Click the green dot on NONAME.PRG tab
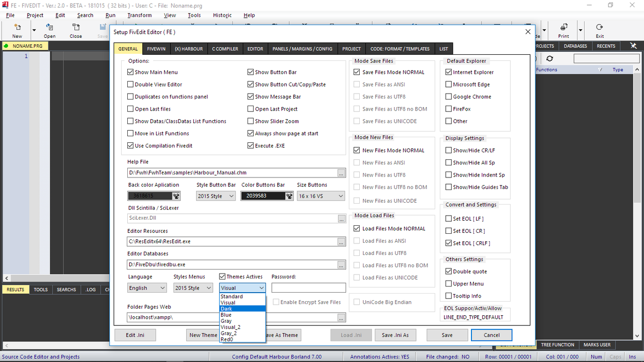This screenshot has width=644, height=362. pos(7,46)
